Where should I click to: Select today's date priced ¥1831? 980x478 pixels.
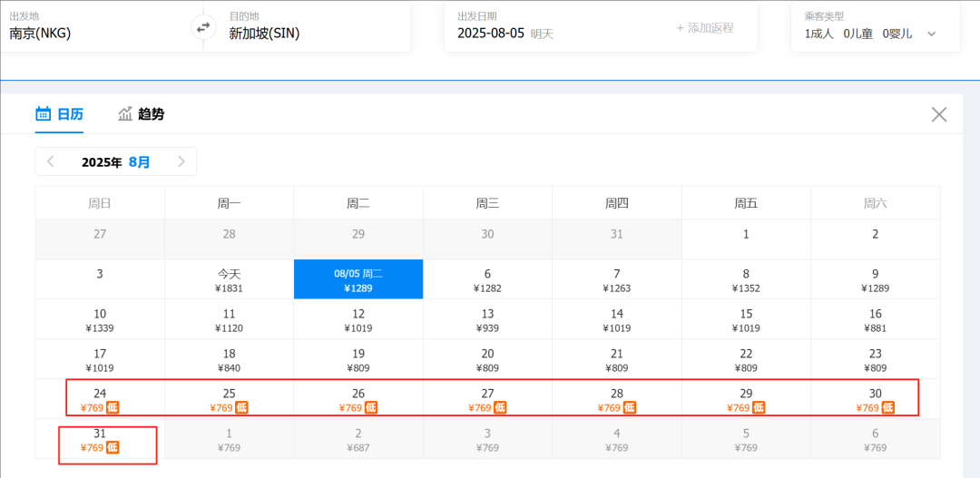[x=230, y=280]
